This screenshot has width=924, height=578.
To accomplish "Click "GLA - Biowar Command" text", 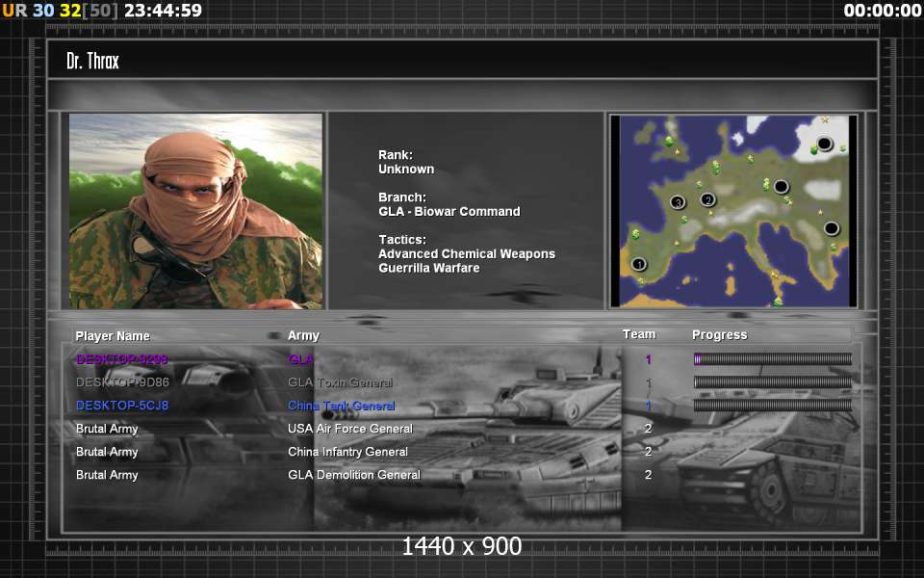I will pyautogui.click(x=449, y=211).
